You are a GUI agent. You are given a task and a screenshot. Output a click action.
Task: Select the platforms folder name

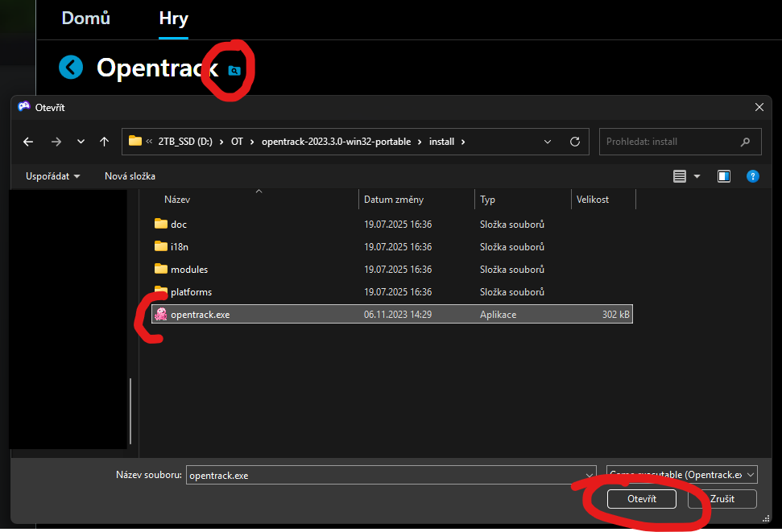[191, 291]
